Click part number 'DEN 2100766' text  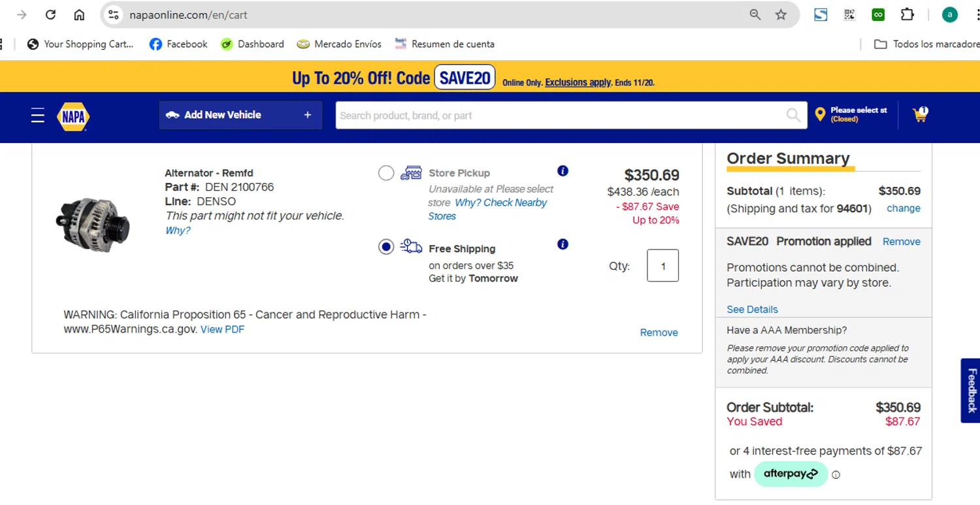pos(239,187)
